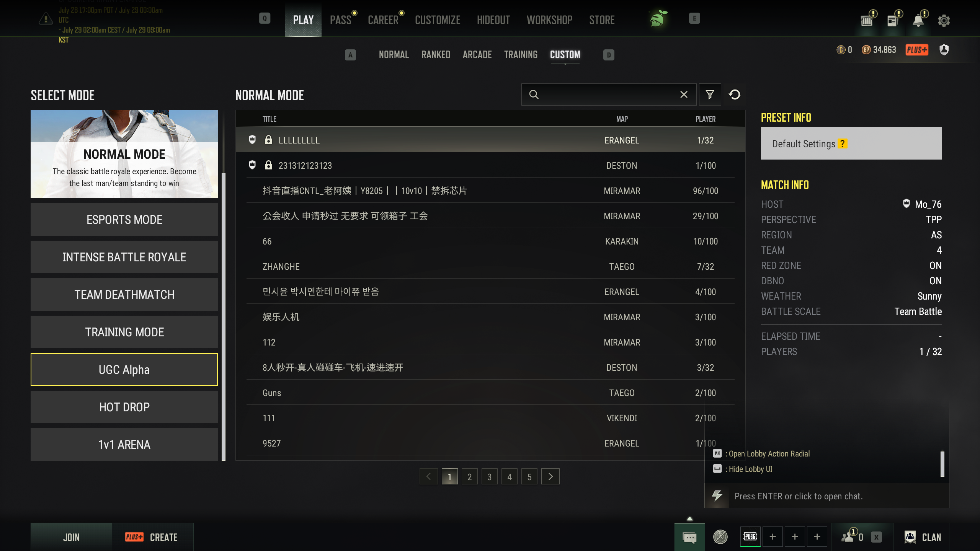Click the PUBG team slot icon
This screenshot has height=551, width=980.
pyautogui.click(x=750, y=536)
